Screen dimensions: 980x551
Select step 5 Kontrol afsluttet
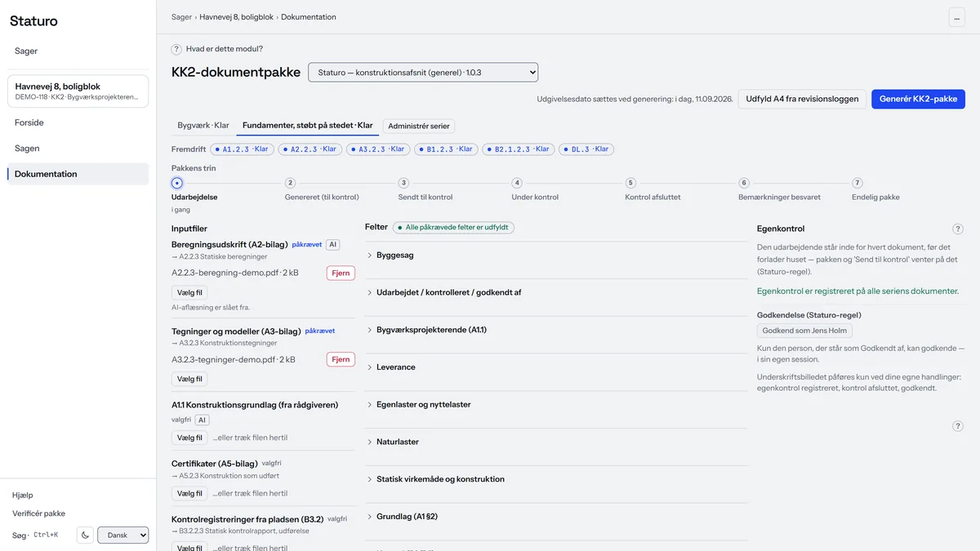point(630,183)
